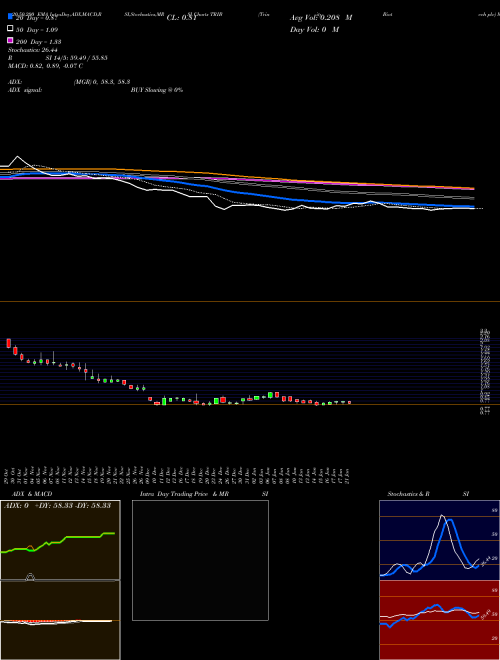Click the 'ADX & MACD' panel title
Screen dimensions: 500x660
pos(32,494)
